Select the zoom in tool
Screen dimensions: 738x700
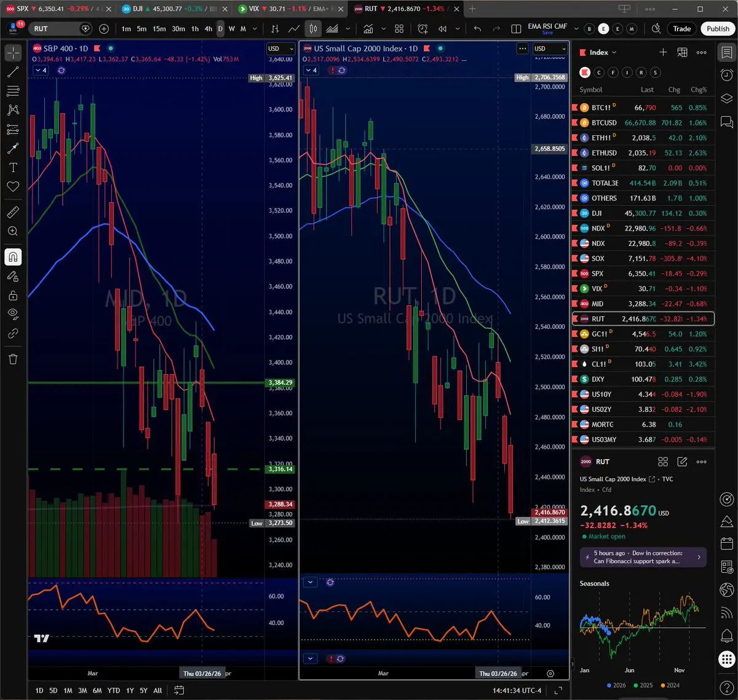coord(13,231)
